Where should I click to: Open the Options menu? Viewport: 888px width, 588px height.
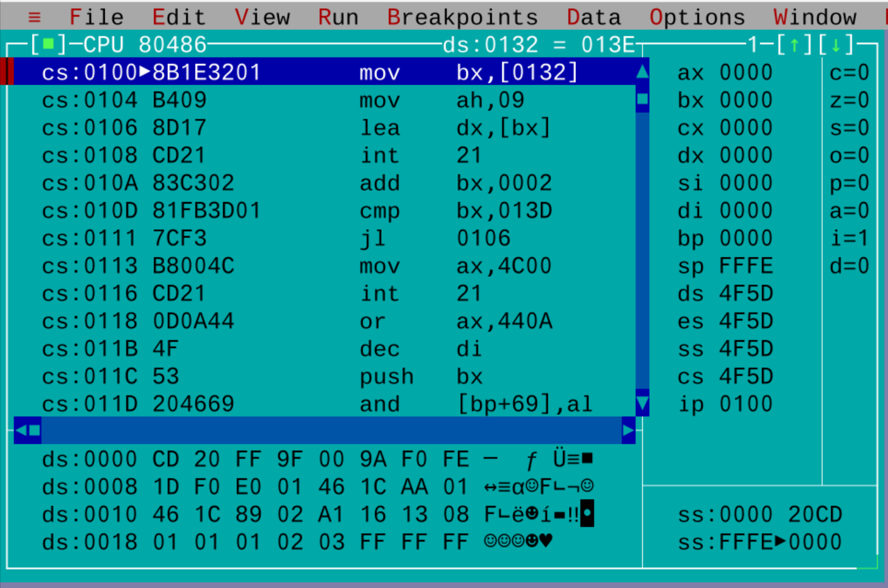[697, 17]
